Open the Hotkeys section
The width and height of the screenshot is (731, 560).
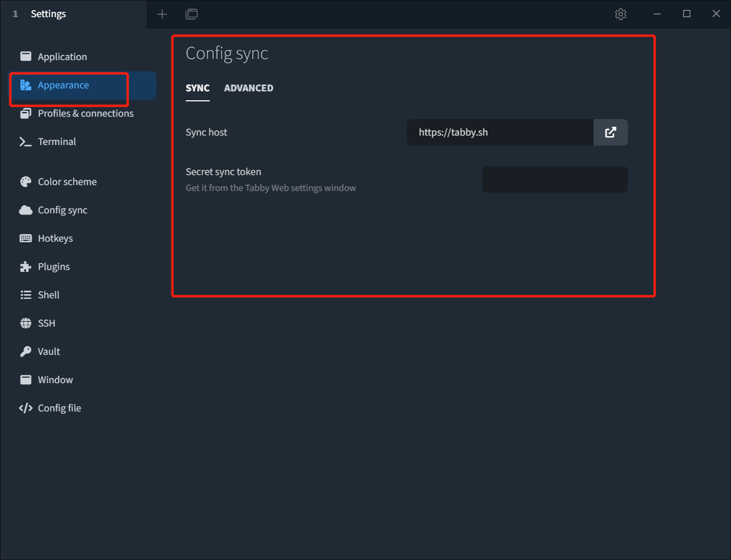[54, 238]
